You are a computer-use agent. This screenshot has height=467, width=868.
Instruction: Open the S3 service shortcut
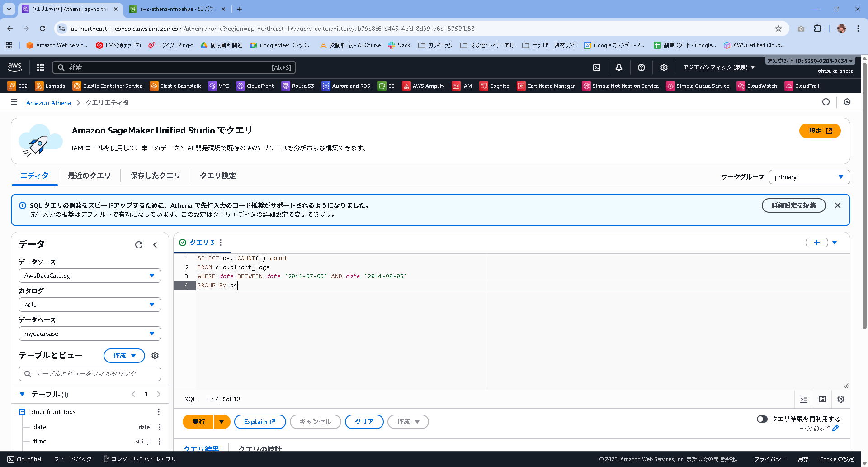pyautogui.click(x=387, y=86)
